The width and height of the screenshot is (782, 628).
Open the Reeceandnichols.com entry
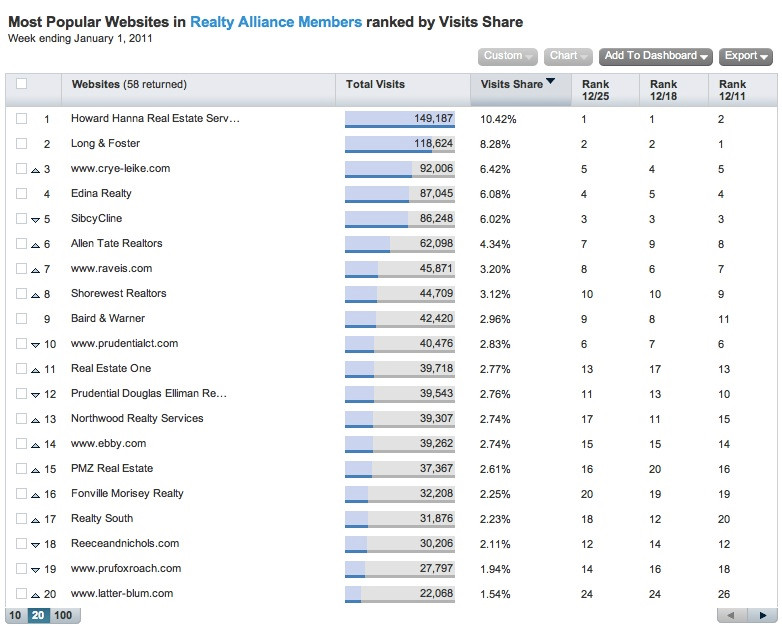click(x=125, y=543)
